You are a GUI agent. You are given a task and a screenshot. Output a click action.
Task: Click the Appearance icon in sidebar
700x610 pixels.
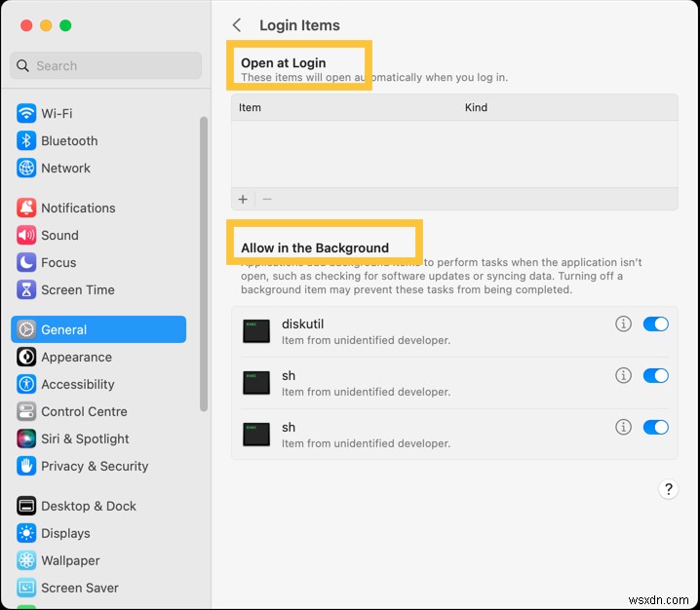coord(26,357)
